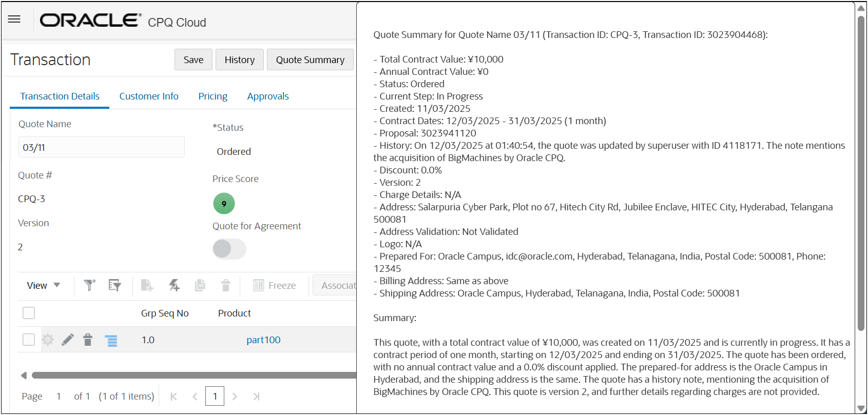Screen dimensions: 868x415
Task: Switch to the Transaction Details tab
Action: [x=60, y=96]
